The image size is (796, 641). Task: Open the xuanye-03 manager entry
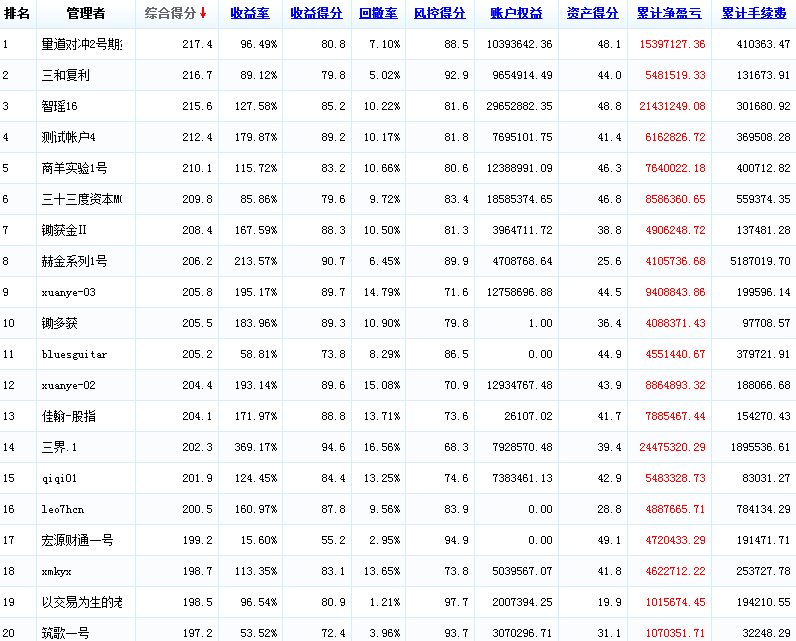pos(69,293)
